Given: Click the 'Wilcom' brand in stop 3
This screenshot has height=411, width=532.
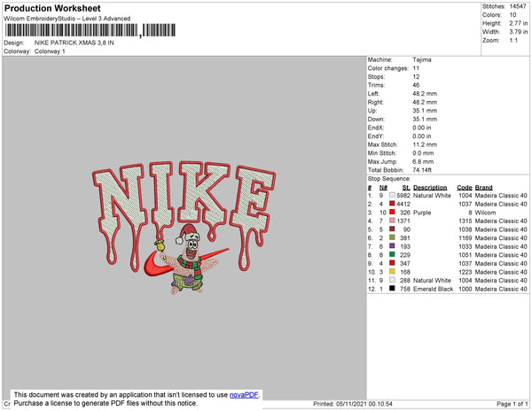Looking at the screenshot, I should click(x=485, y=213).
